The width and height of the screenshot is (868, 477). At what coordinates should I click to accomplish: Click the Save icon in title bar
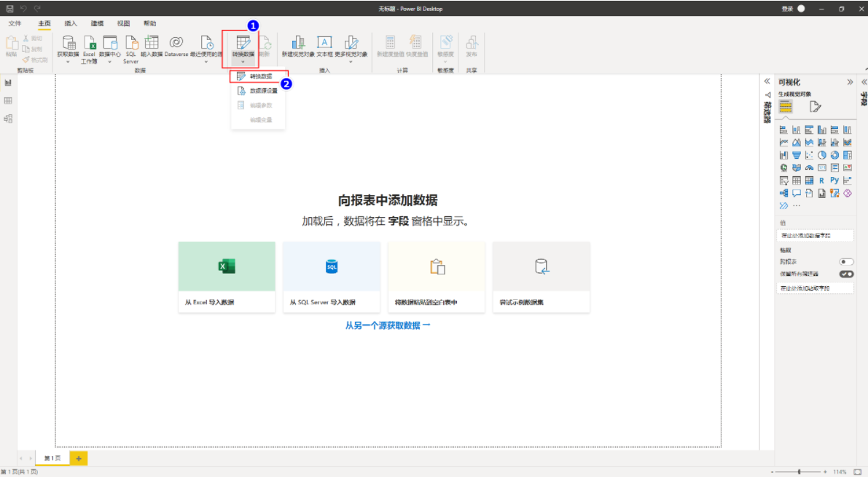pyautogui.click(x=9, y=9)
